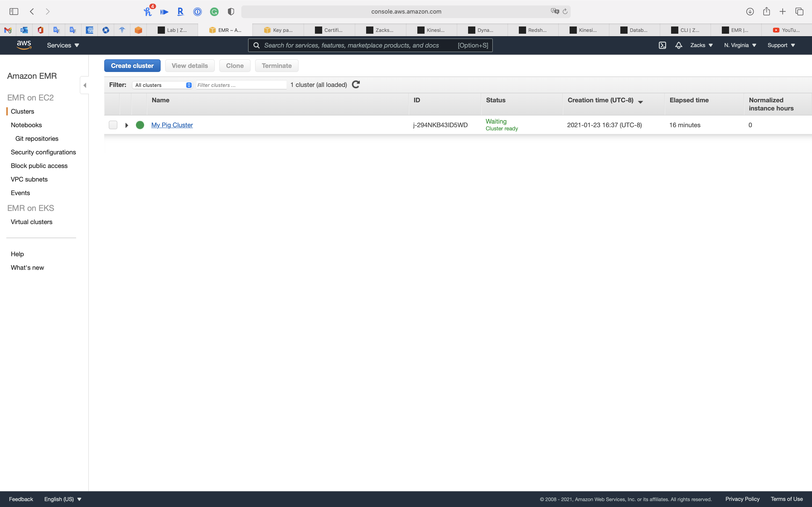
Task: Open the AWS CloudShell icon
Action: pos(662,45)
